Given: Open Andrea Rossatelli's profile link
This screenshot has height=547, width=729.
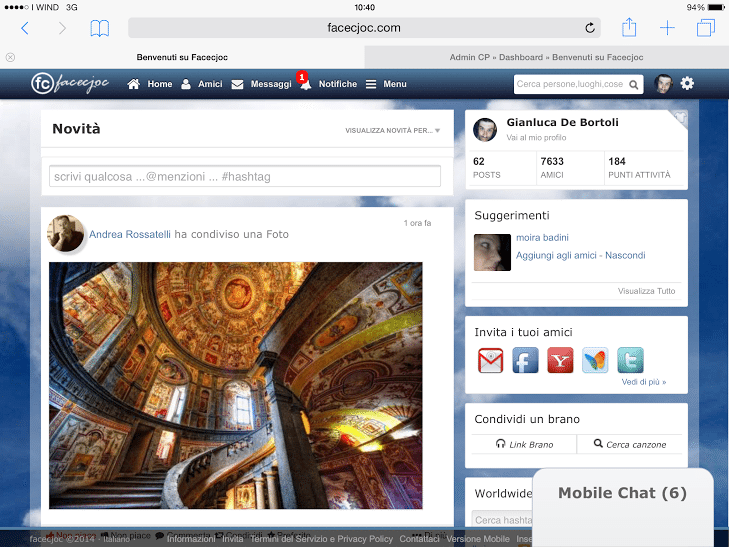Looking at the screenshot, I should point(130,234).
